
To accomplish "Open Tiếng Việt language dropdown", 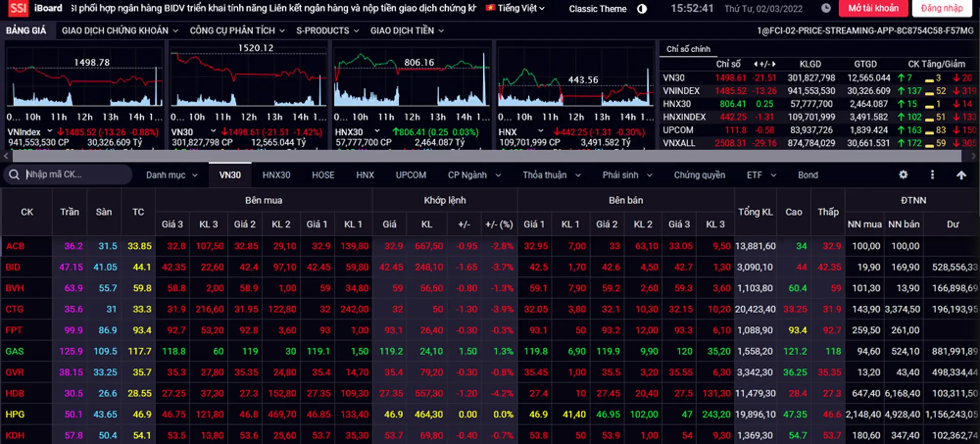I will [x=521, y=8].
